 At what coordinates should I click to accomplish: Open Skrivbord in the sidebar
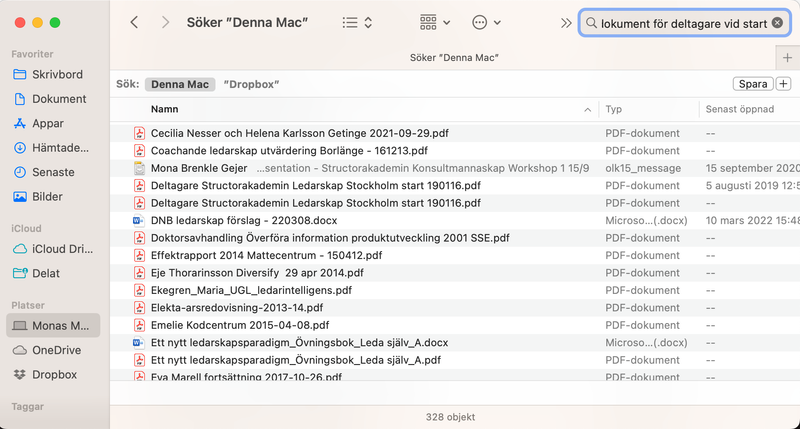click(x=57, y=75)
